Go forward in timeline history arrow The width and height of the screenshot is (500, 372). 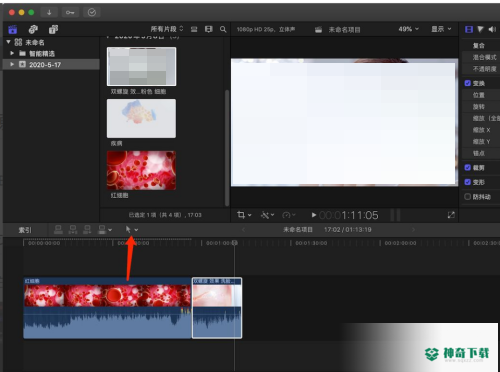(x=414, y=229)
